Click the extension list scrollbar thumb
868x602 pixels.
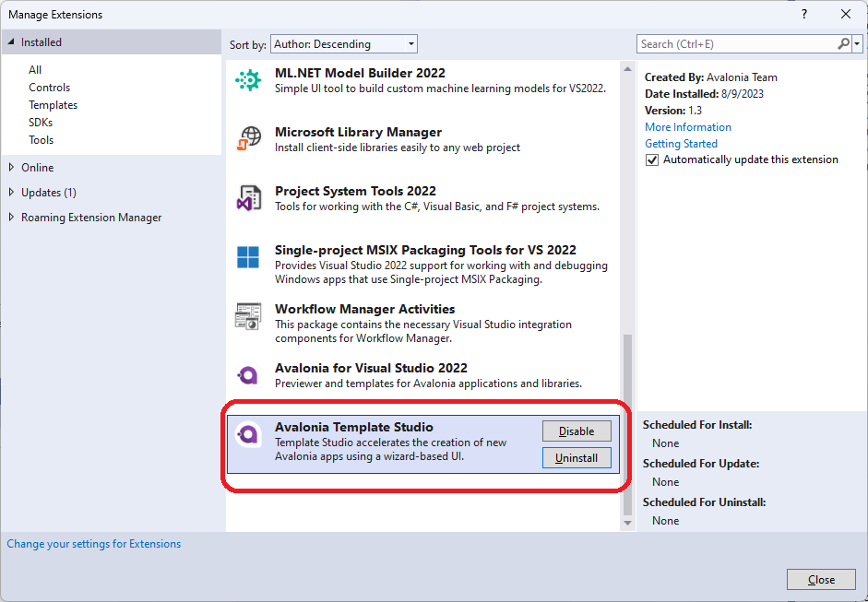(627, 424)
